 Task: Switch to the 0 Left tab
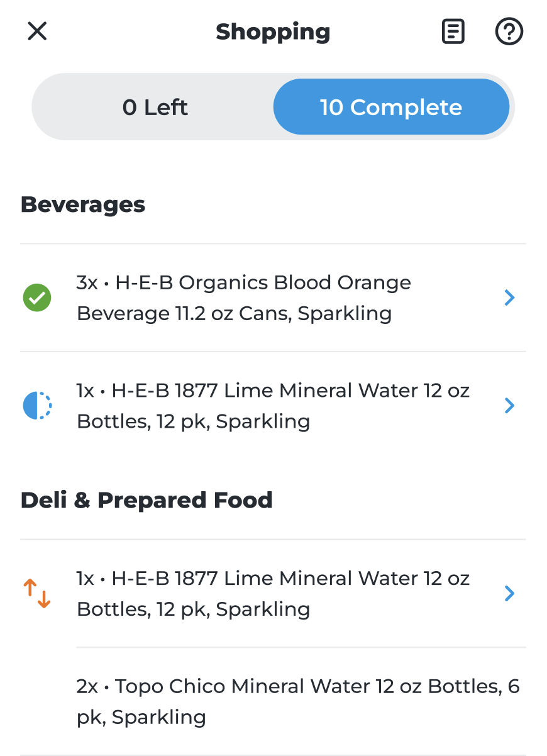(155, 107)
